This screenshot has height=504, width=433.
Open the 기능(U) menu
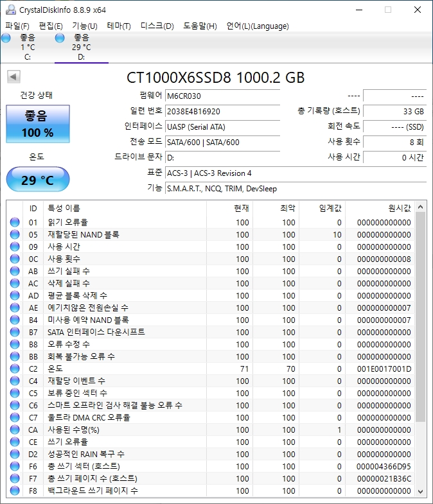[84, 26]
